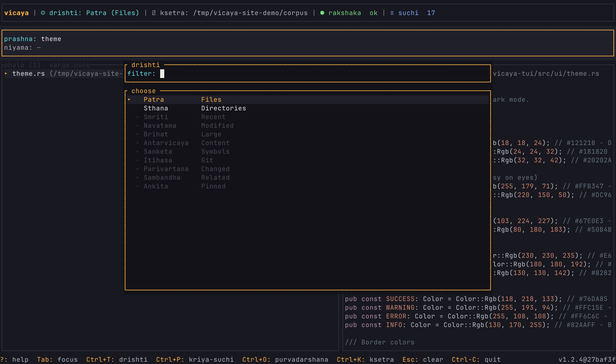This screenshot has height=364, width=616.
Task: Click the Rgb(80, 180, 183) preview line
Action: [x=552, y=229]
